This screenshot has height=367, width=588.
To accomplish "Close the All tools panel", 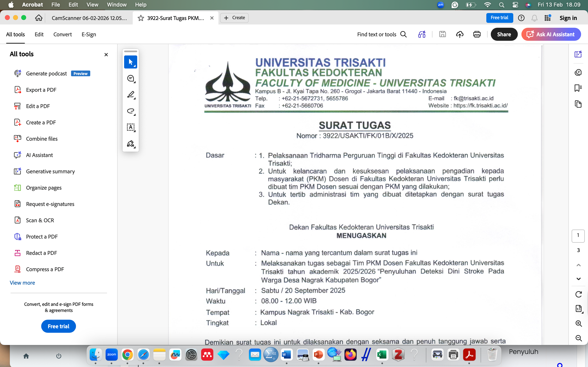I will pyautogui.click(x=106, y=55).
